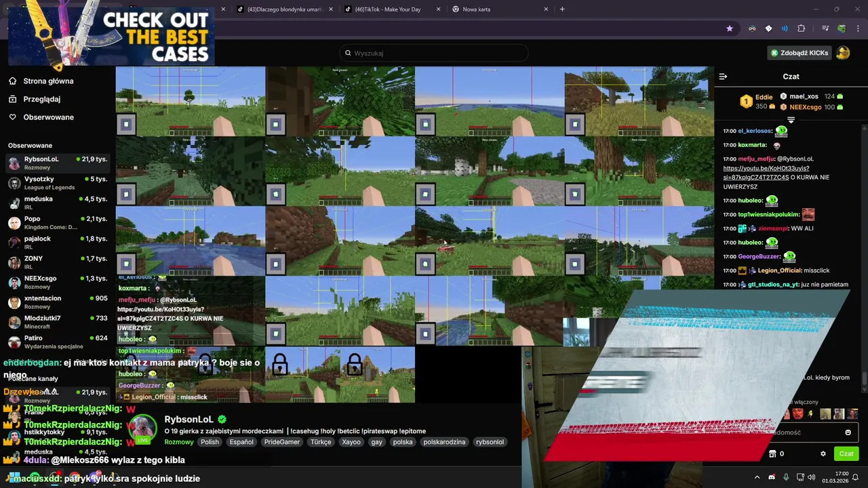Open Popo followed channel

click(x=58, y=223)
